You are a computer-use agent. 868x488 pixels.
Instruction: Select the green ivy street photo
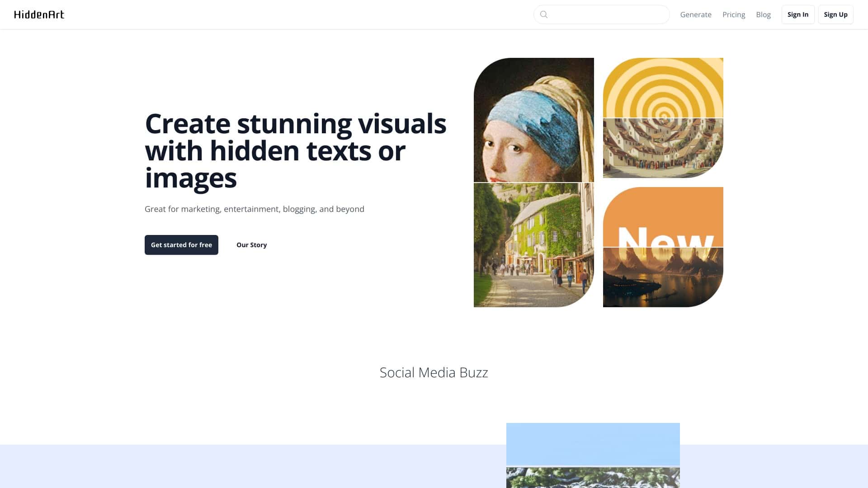tap(533, 244)
